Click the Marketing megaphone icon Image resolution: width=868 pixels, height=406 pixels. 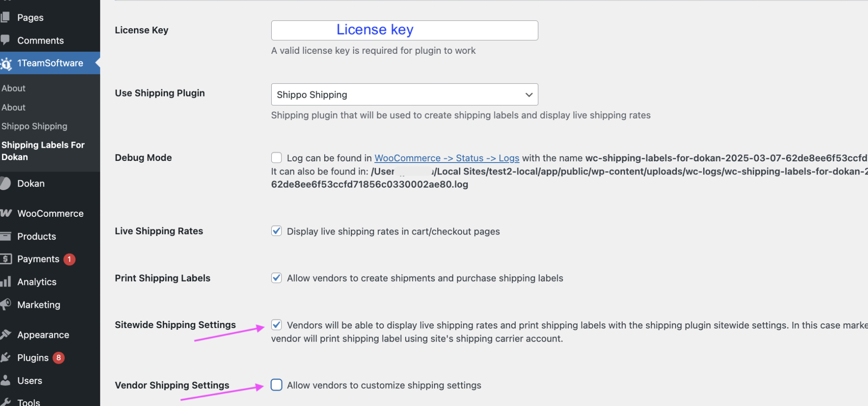coord(6,304)
